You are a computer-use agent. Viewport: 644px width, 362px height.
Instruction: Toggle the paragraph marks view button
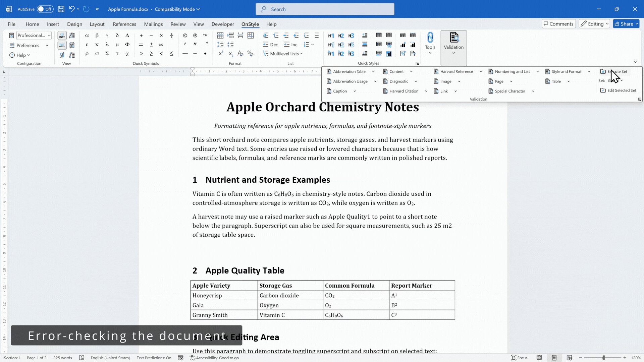(x=62, y=55)
